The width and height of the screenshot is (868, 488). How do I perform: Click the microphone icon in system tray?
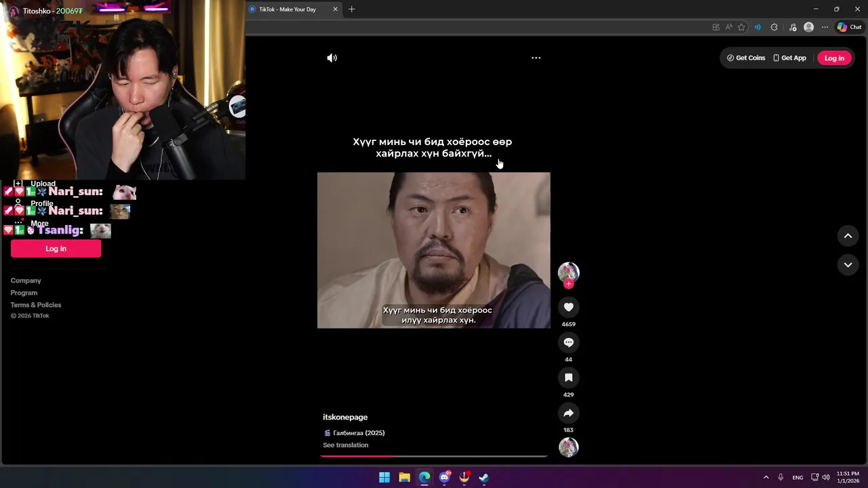(x=781, y=477)
